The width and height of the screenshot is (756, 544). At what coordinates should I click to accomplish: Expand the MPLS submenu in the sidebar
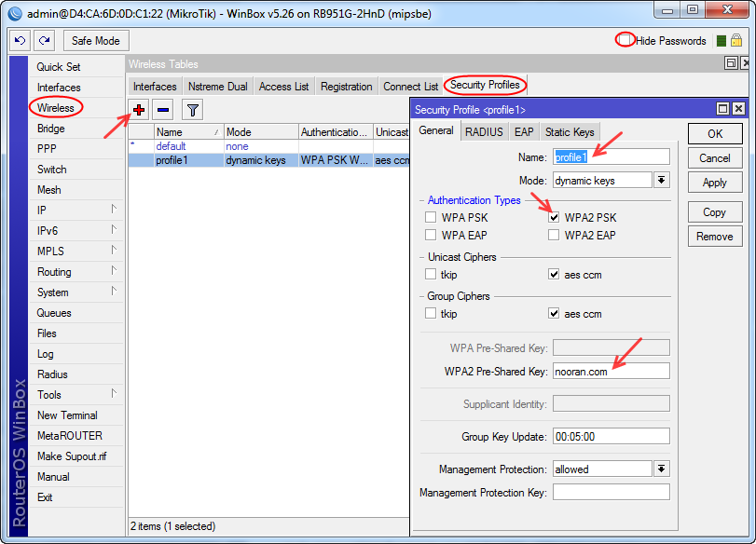114,250
